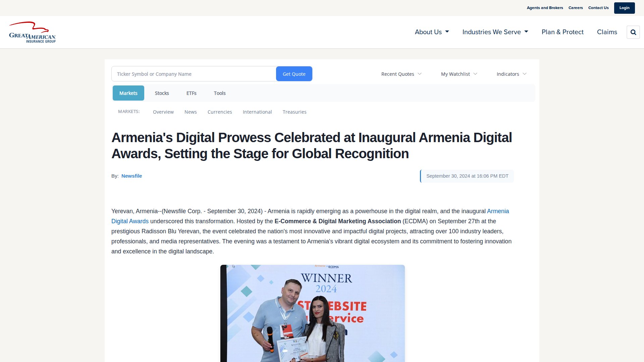This screenshot has width=644, height=362.
Task: Select the Markets tab
Action: pos(128,93)
